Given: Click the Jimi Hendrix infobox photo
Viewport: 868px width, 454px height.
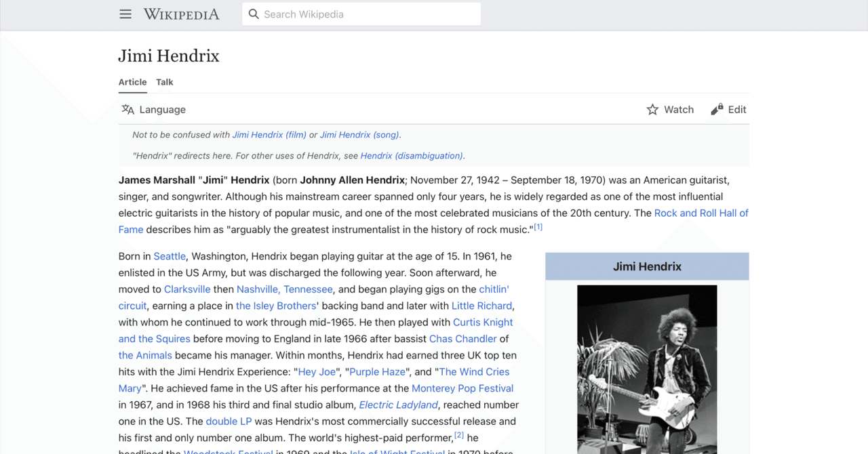Looking at the screenshot, I should click(647, 369).
